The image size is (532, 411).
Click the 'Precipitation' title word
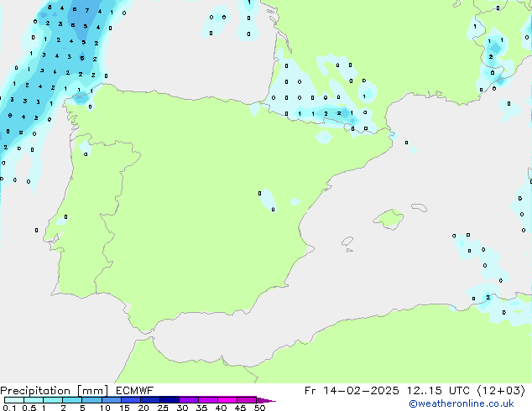click(35, 391)
